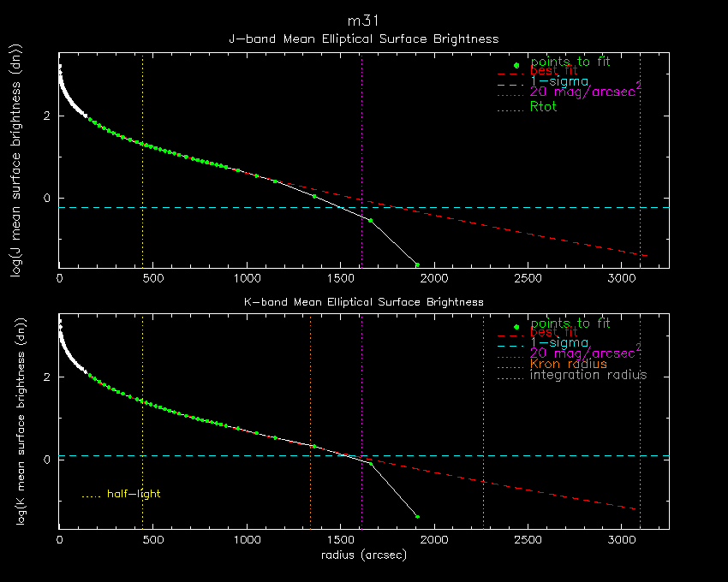Click the 3000 tick label on the bottom x-axis

click(621, 541)
